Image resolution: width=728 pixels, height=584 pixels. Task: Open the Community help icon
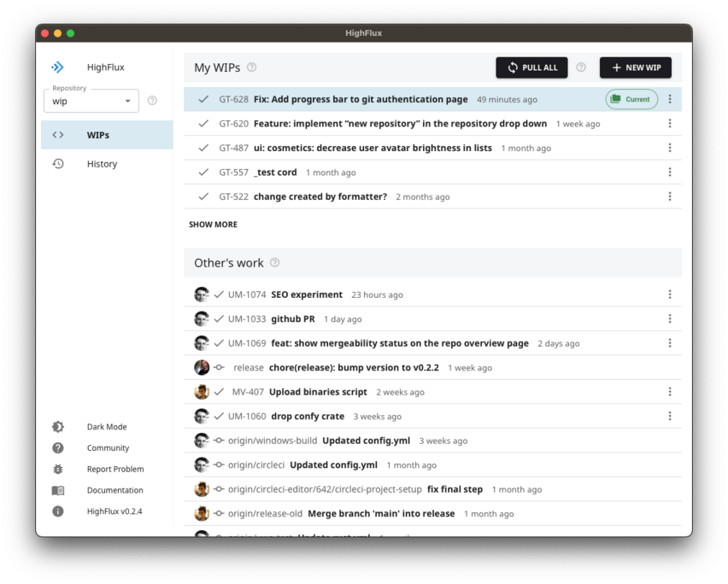tap(58, 447)
